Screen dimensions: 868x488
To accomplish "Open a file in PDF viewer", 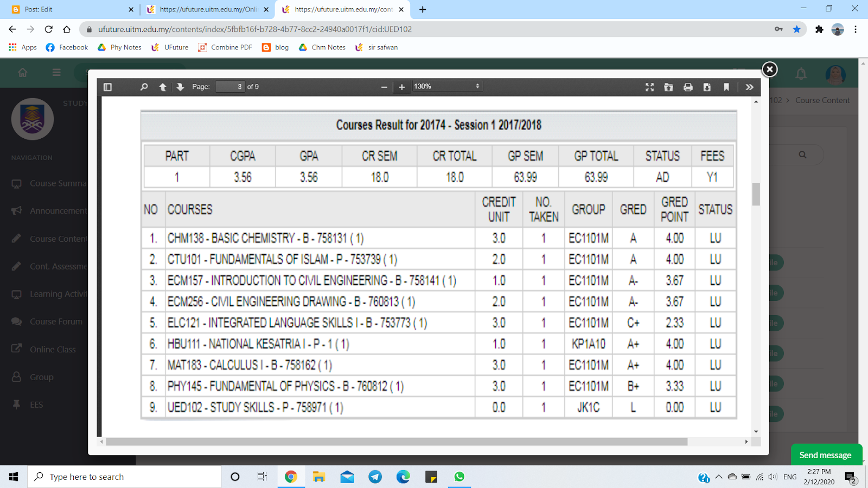I will pos(668,87).
